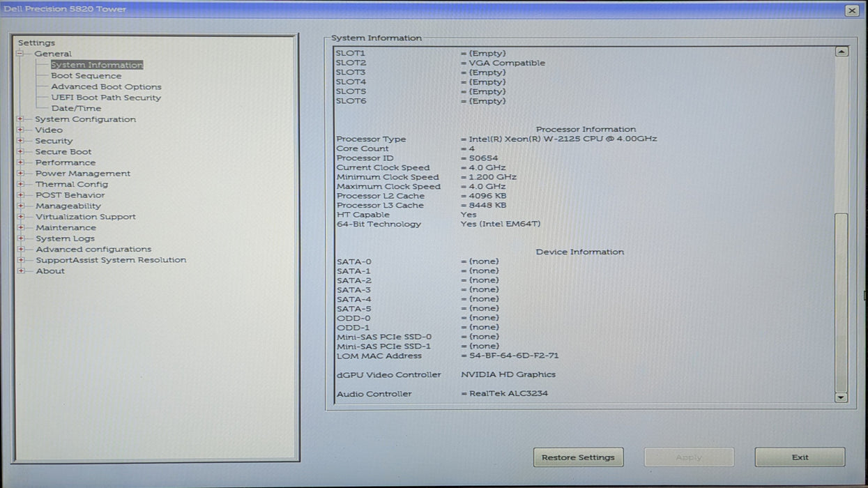Screen dimensions: 868x488
Task: Expand the Maintenance node
Action: (x=20, y=227)
